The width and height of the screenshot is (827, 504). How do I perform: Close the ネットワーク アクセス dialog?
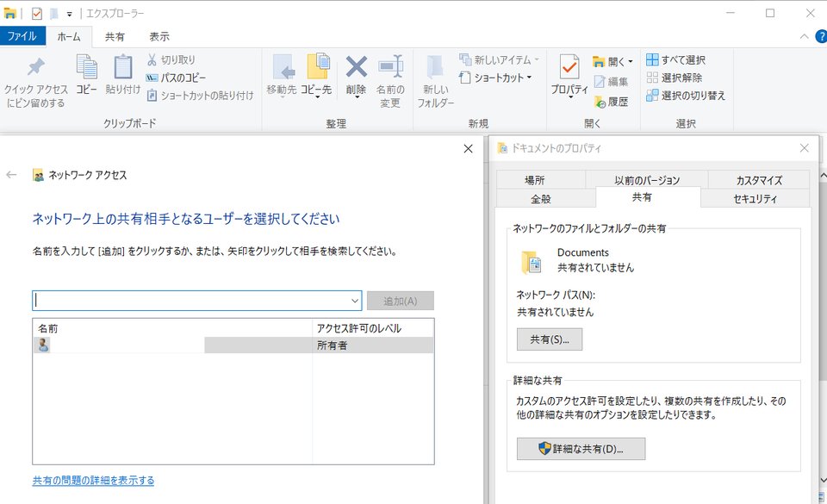[468, 149]
